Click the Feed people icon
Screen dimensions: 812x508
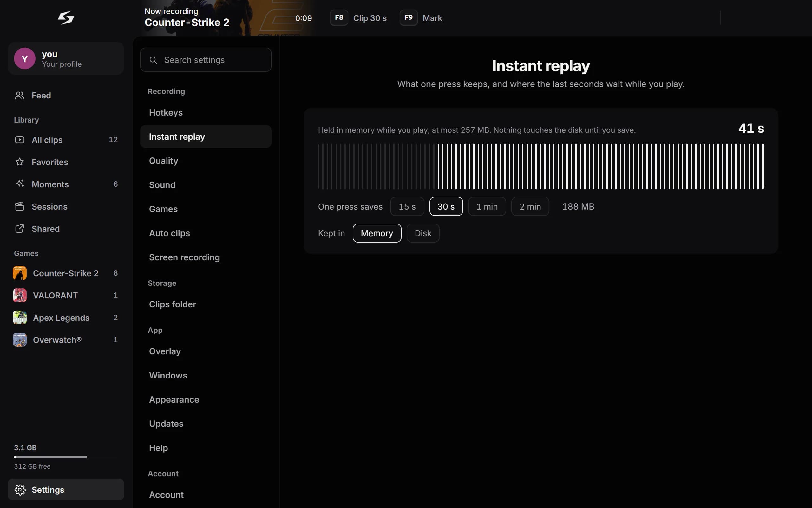point(19,96)
